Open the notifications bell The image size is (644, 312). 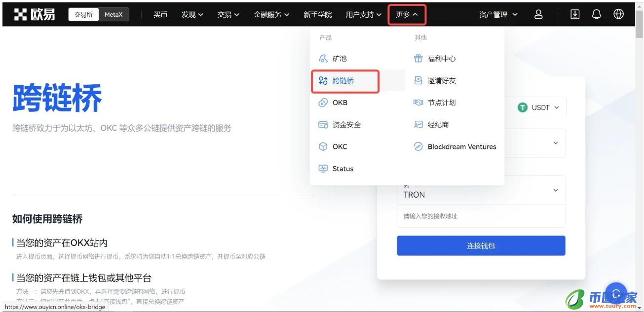tap(597, 15)
